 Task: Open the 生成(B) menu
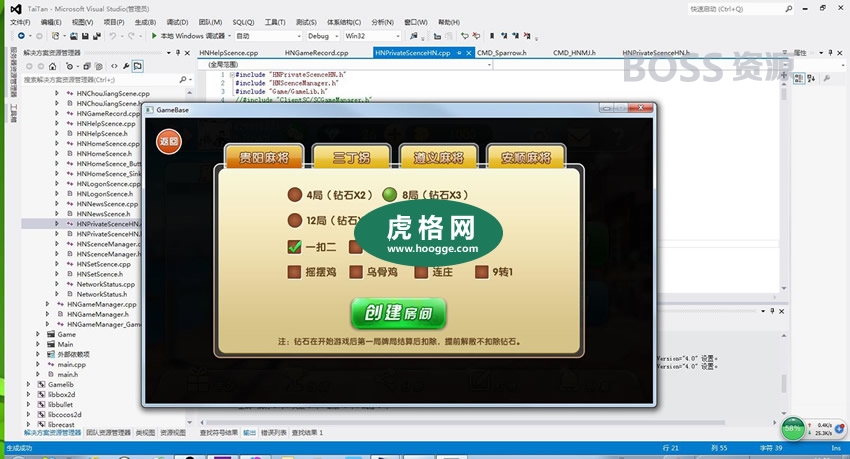[145, 22]
